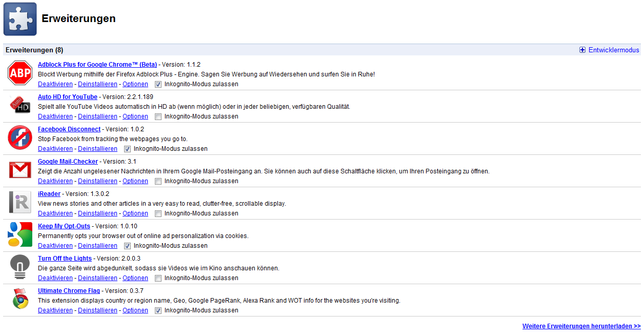The width and height of the screenshot is (644, 336).
Task: Open Optionen for Turn Off the Lights
Action: click(x=135, y=278)
